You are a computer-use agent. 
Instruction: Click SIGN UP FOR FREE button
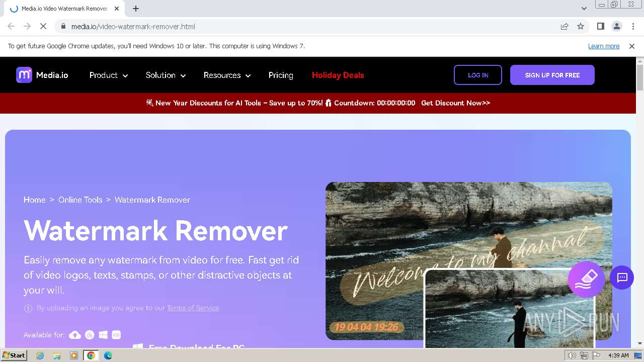click(x=552, y=75)
